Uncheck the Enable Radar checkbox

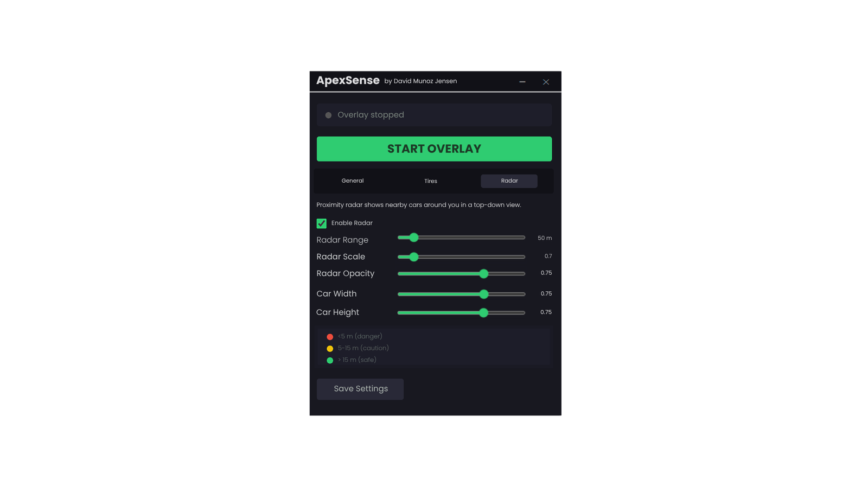(x=321, y=223)
